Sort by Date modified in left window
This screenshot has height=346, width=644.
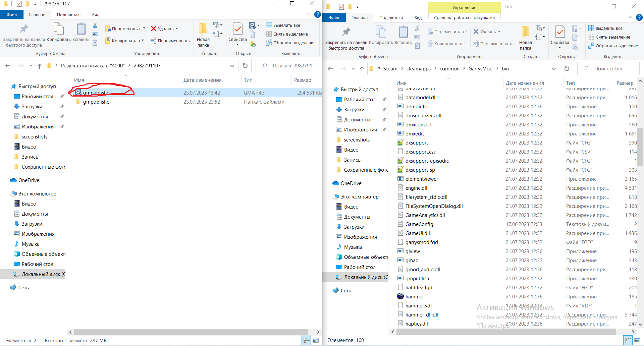pyautogui.click(x=203, y=80)
